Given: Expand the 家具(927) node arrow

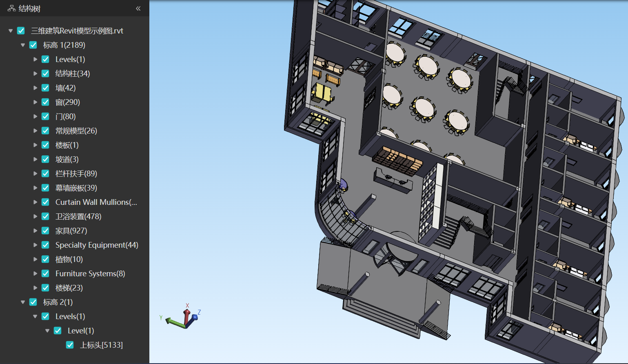Looking at the screenshot, I should click(35, 231).
